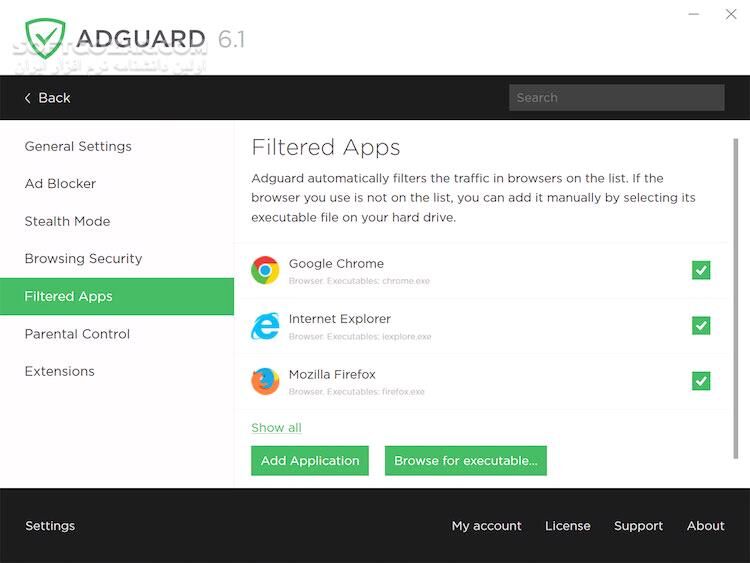Viewport: 750px width, 563px height.
Task: Click the Google Chrome browser icon
Action: point(265,270)
